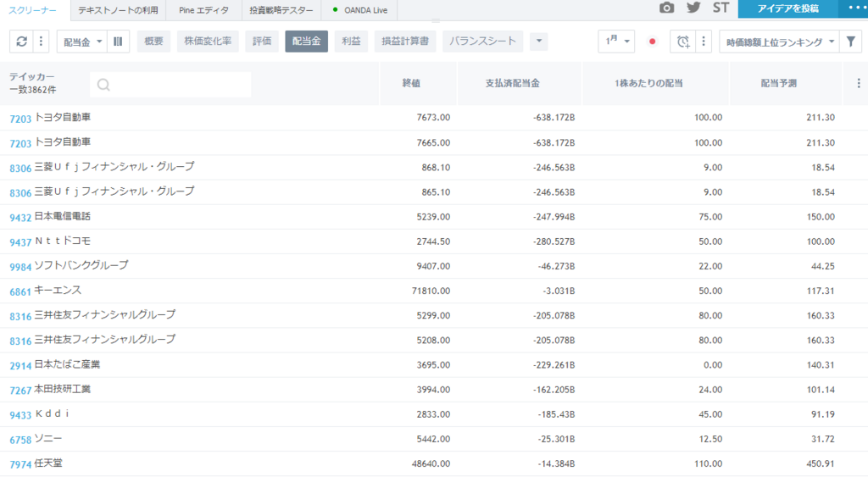Screen dimensions: 868x477
Task: Click the 5299.00 closing price cell
Action: (433, 315)
